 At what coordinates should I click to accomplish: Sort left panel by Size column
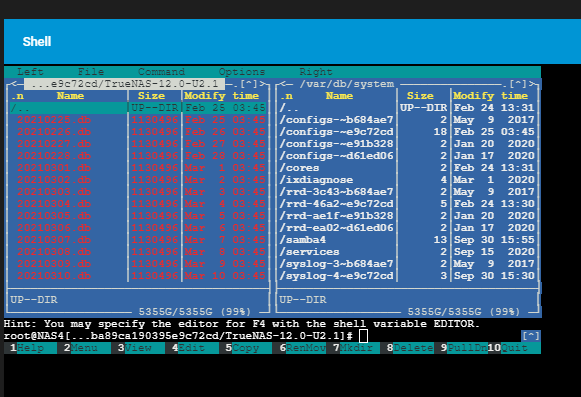click(151, 96)
